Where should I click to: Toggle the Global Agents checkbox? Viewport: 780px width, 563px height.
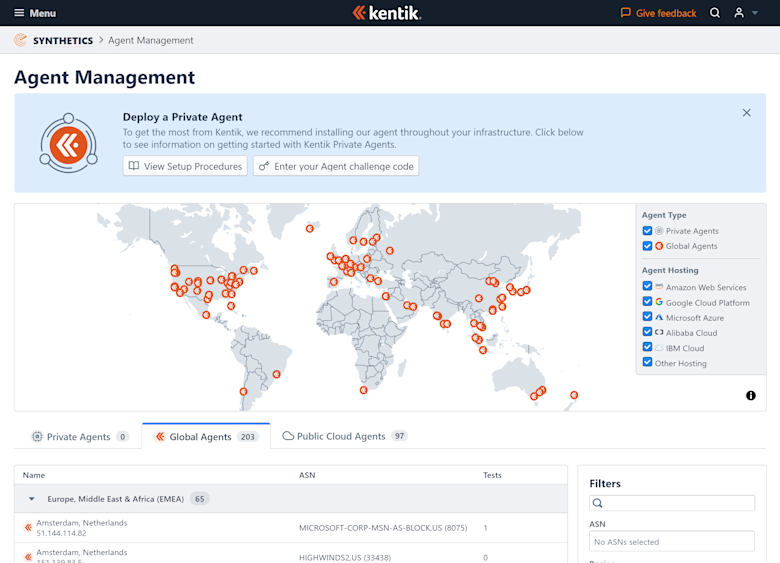tap(647, 246)
